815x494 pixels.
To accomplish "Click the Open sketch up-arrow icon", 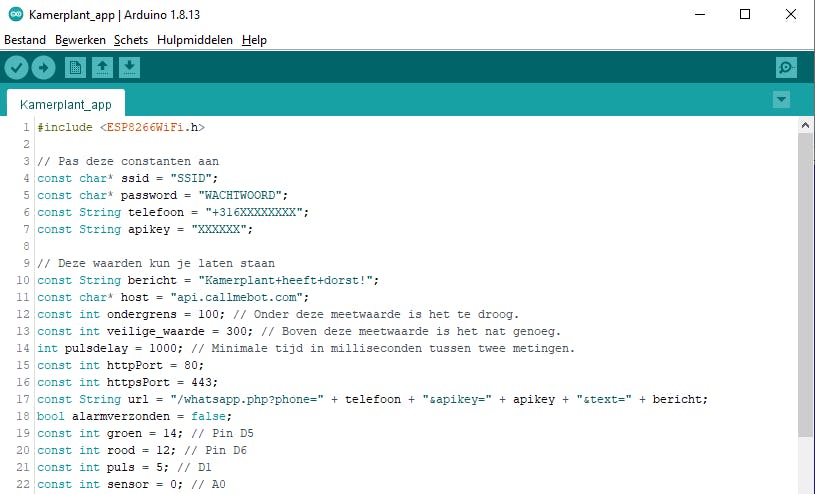I will (102, 67).
